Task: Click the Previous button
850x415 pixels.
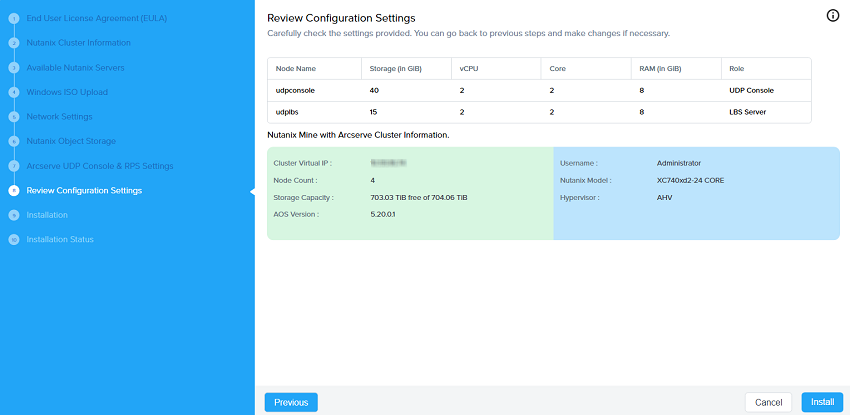Action: (x=291, y=403)
